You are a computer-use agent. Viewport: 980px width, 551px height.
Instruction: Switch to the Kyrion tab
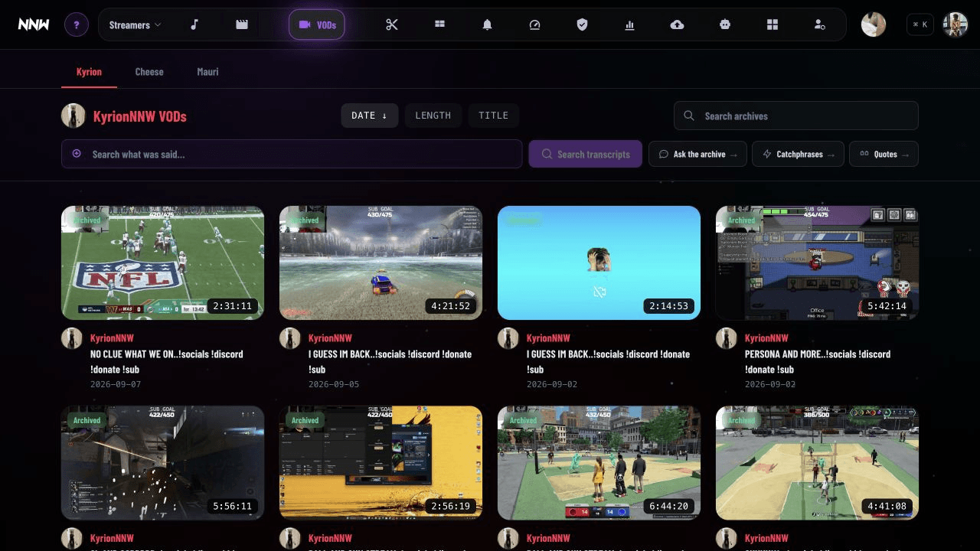[89, 72]
